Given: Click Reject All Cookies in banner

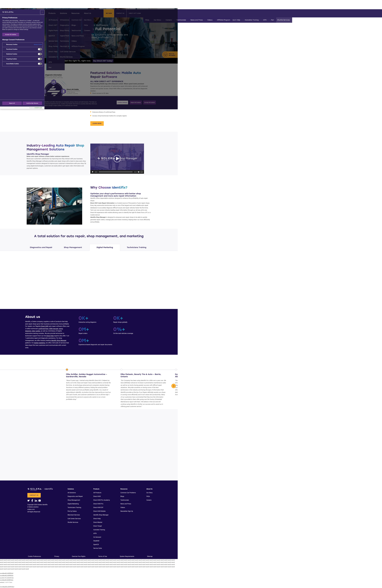Looking at the screenshot, I should [x=136, y=103].
